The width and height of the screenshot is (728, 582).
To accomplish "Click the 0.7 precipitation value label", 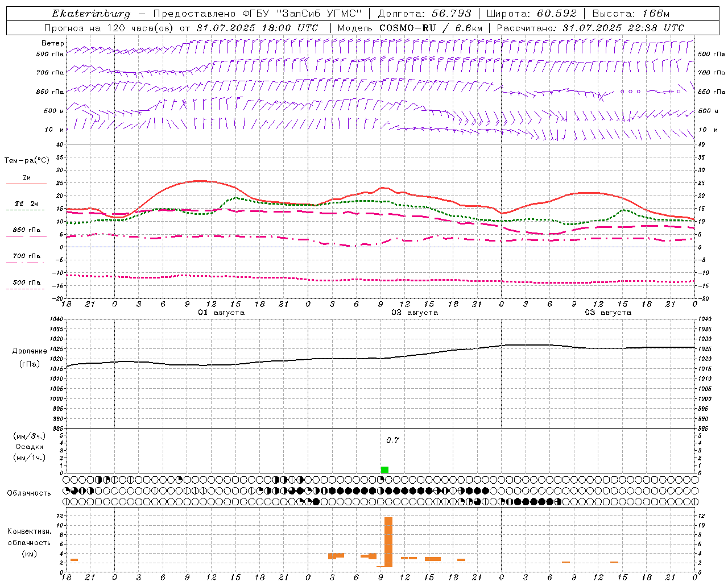I will (392, 440).
